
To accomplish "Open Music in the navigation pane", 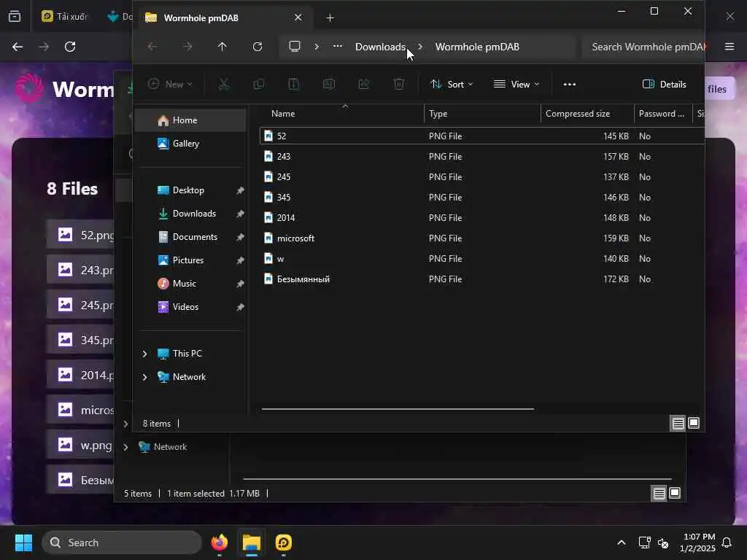I will tap(190, 284).
